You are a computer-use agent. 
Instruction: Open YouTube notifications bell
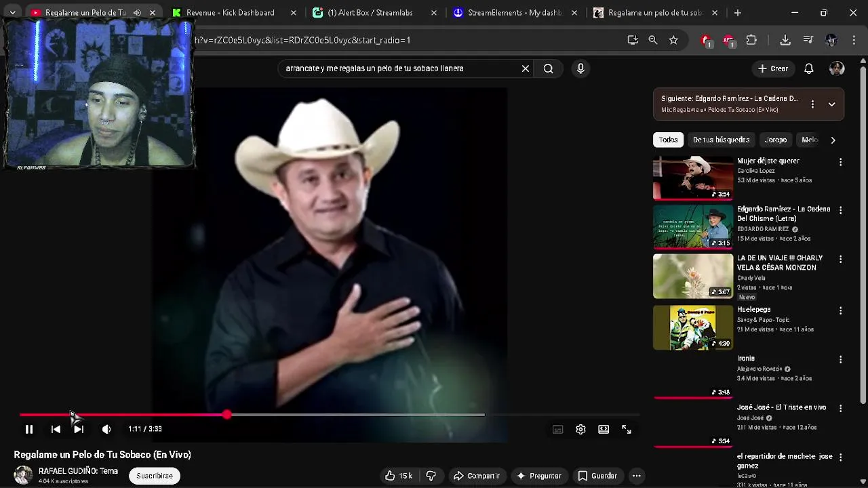point(809,68)
